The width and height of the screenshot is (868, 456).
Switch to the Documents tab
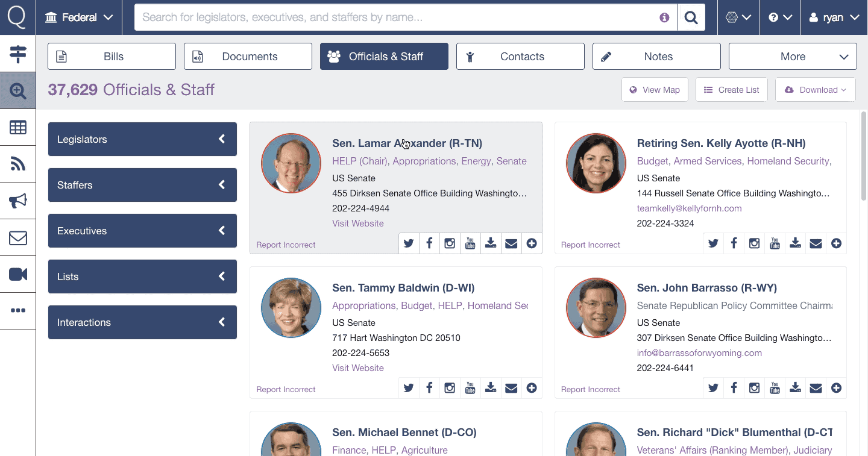point(248,57)
